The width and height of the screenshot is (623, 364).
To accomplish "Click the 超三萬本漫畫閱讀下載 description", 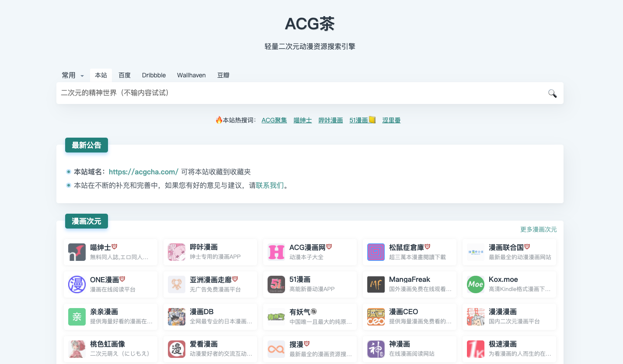I will pyautogui.click(x=418, y=257).
